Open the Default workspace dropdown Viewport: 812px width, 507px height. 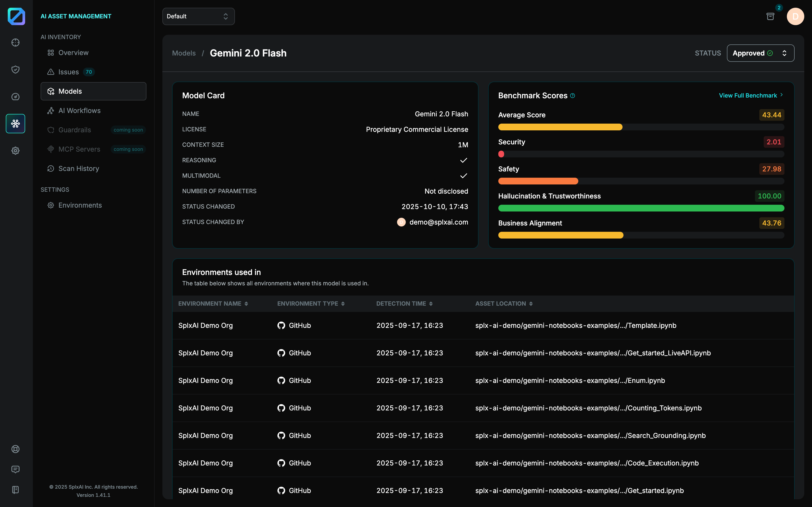point(198,16)
